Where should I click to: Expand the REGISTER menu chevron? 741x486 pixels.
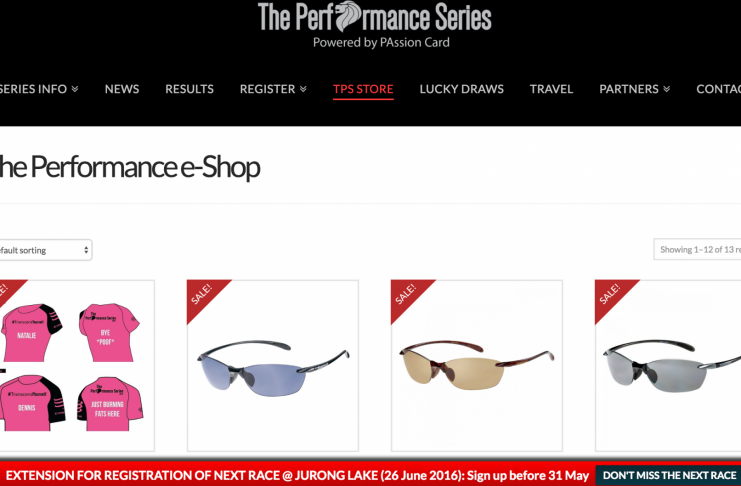[x=303, y=89]
